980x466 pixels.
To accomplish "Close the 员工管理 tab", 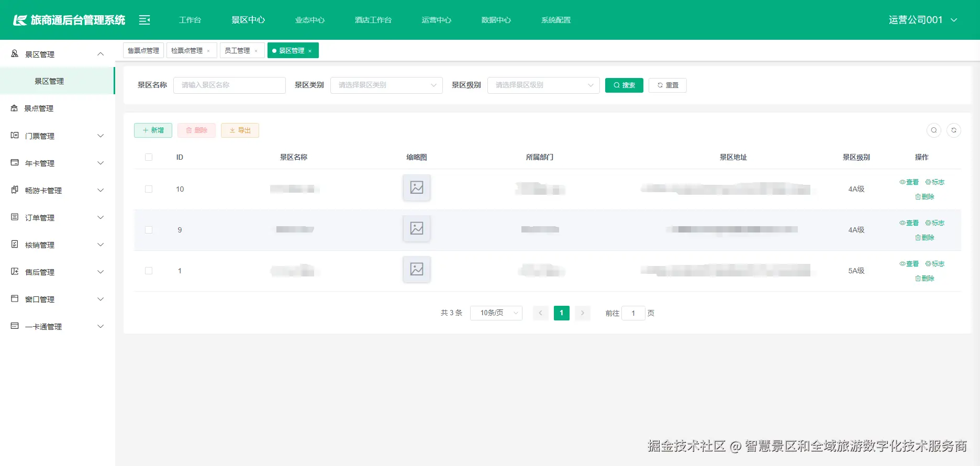I will (256, 51).
